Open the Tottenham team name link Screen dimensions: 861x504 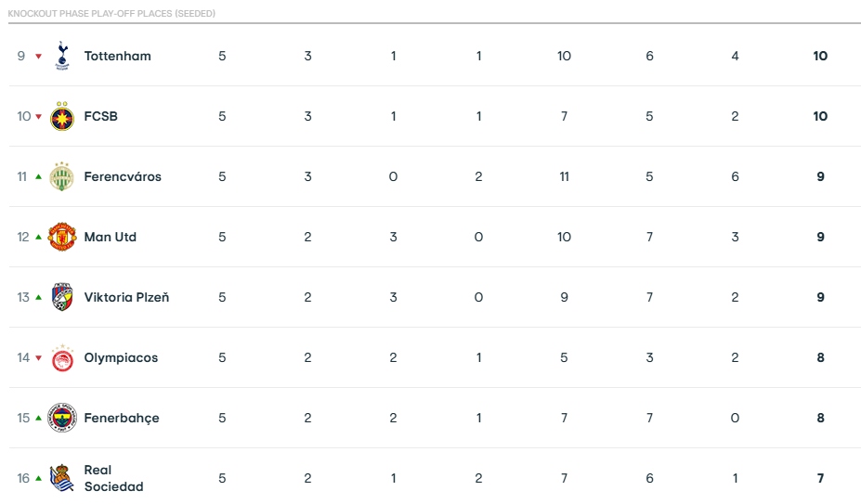(x=118, y=56)
